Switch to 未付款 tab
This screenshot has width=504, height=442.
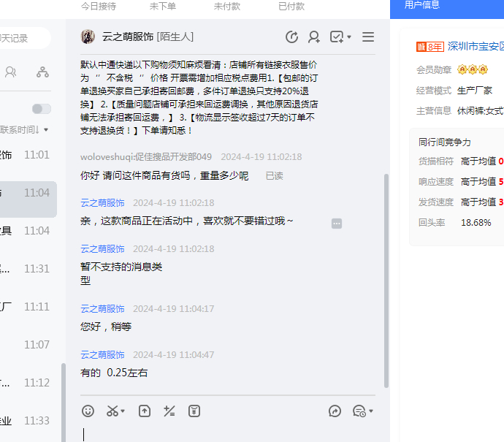click(x=227, y=6)
